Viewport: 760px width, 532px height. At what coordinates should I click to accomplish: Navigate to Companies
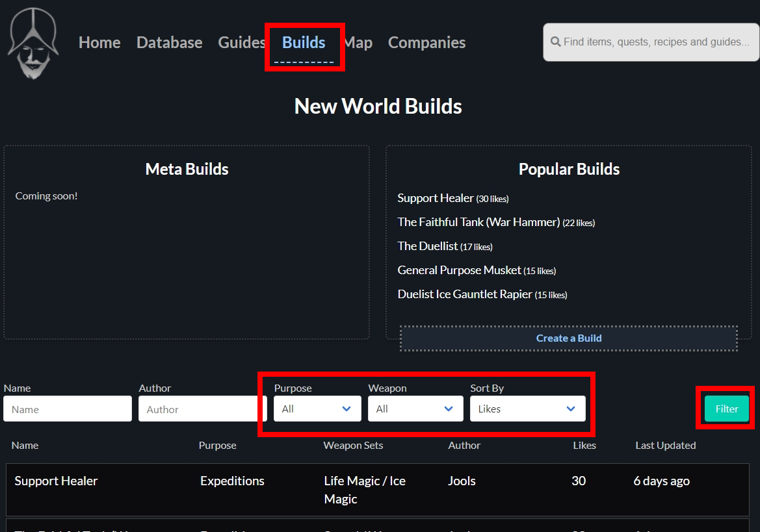click(426, 43)
